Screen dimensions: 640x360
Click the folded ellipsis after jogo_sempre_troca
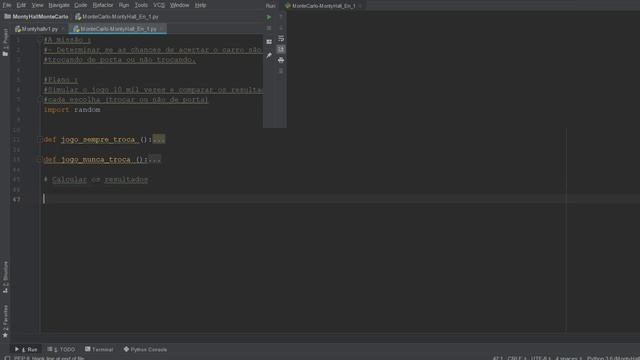[159, 140]
